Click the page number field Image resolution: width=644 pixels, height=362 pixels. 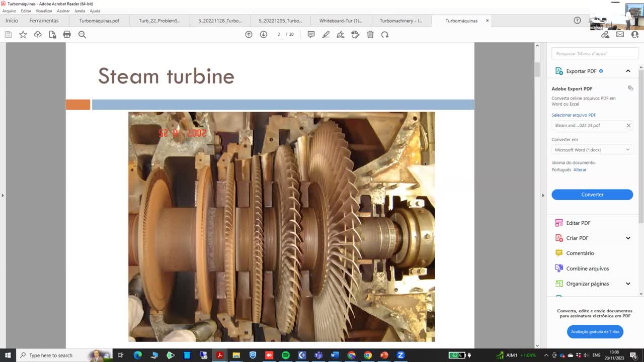pyautogui.click(x=279, y=35)
